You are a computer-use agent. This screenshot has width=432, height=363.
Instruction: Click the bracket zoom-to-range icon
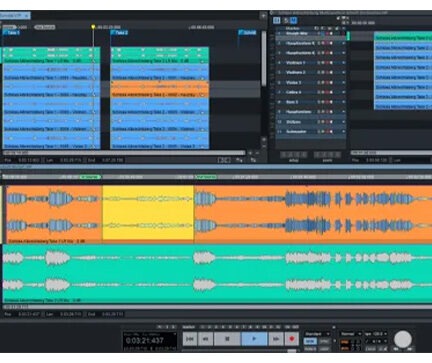224,160
